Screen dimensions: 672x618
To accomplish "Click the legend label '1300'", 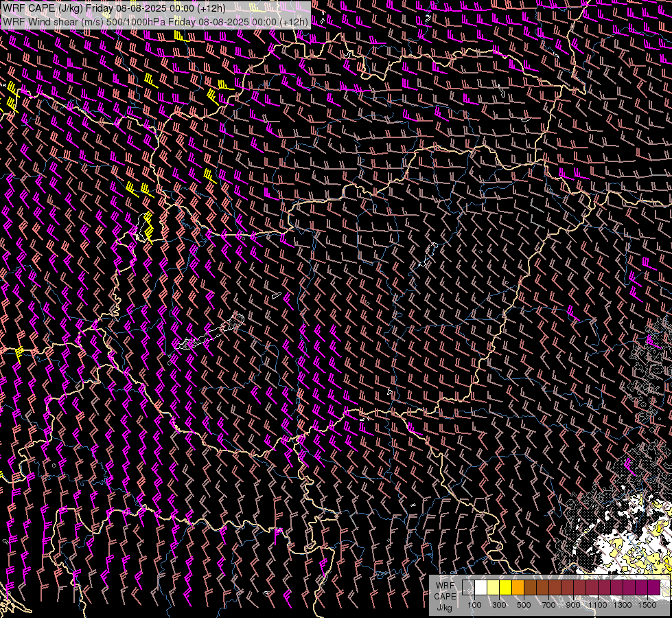I will [x=623, y=605].
